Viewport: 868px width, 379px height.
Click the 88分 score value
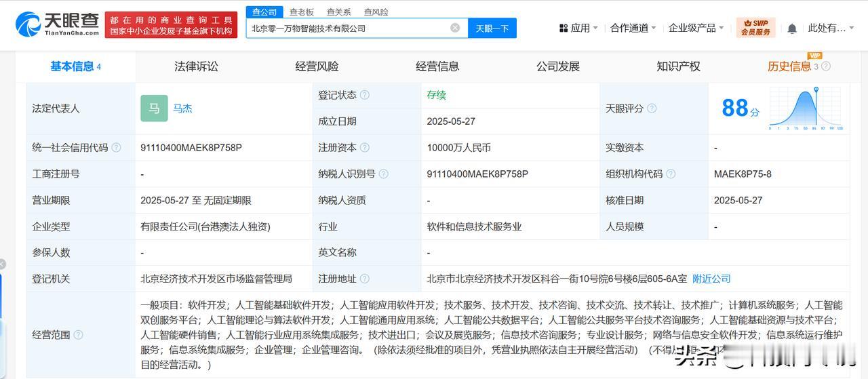coord(741,108)
